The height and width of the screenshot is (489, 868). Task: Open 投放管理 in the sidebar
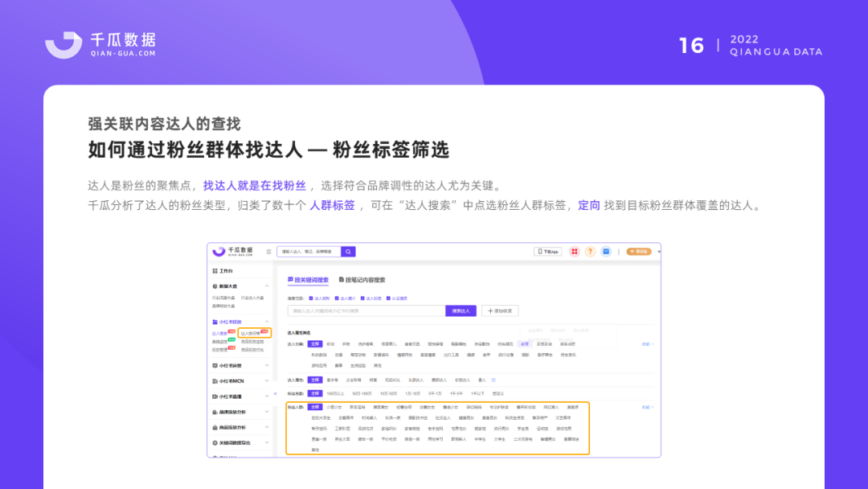[x=219, y=350]
